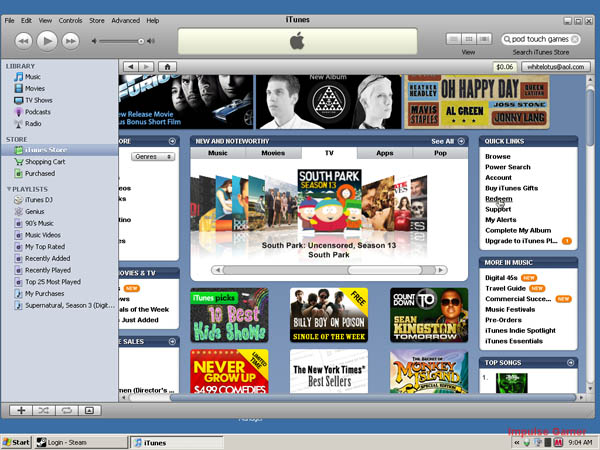Click the Power Search quick link
Screen dimensions: 600x450
(508, 167)
